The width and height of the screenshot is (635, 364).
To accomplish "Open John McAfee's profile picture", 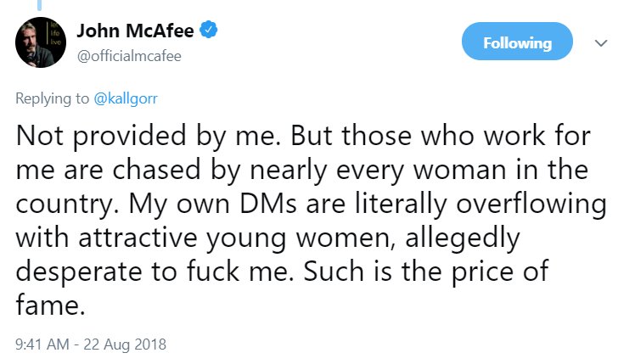I will point(41,43).
